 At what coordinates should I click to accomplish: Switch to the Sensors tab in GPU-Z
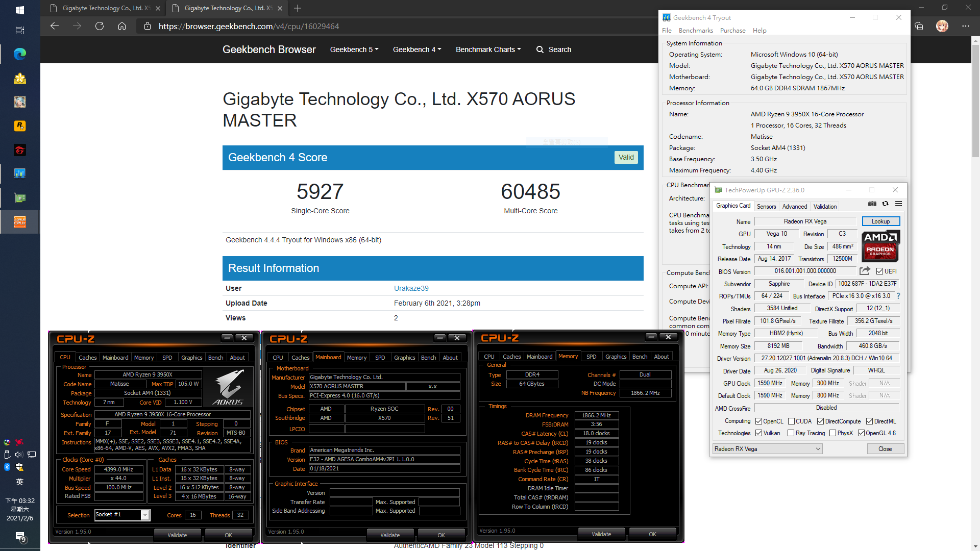[766, 207]
